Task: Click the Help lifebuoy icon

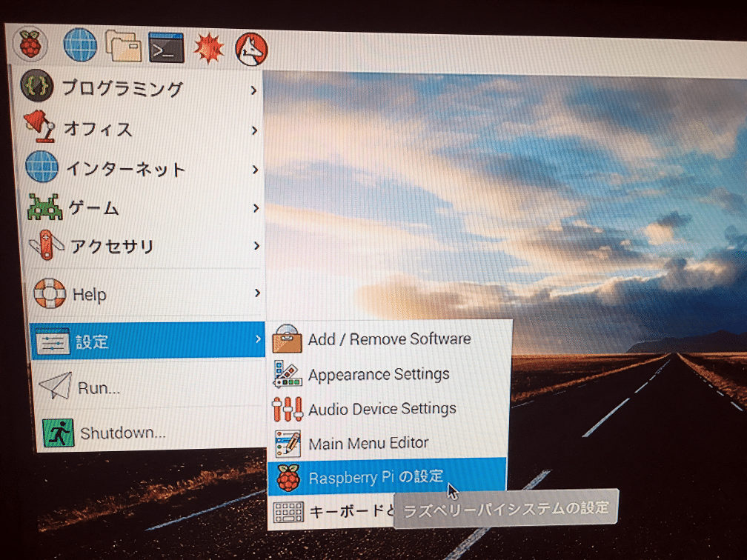Action: pos(50,293)
